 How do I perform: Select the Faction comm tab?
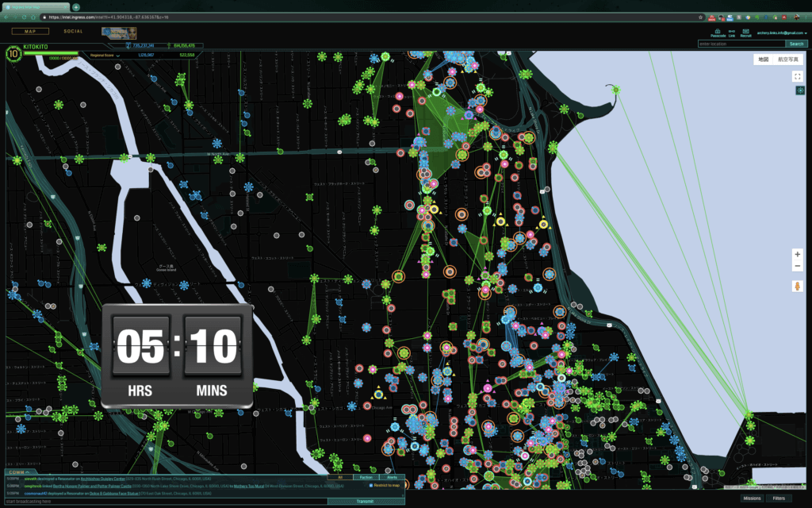[x=366, y=477]
